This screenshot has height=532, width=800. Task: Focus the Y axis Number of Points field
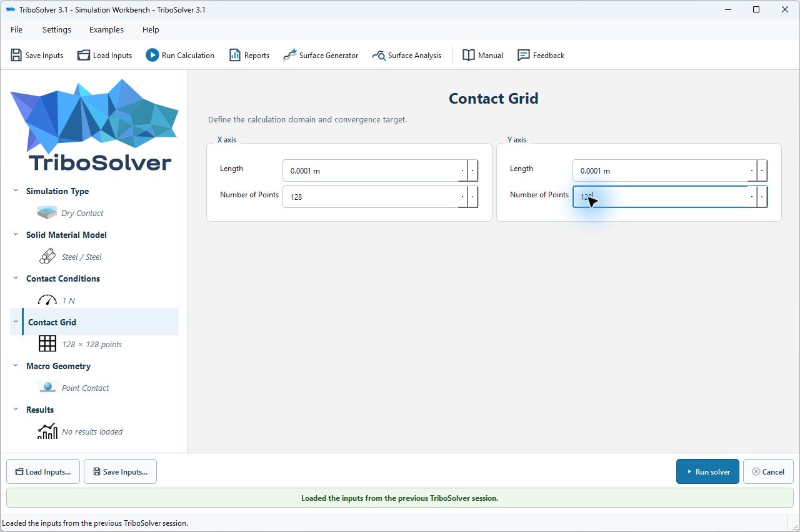click(670, 197)
